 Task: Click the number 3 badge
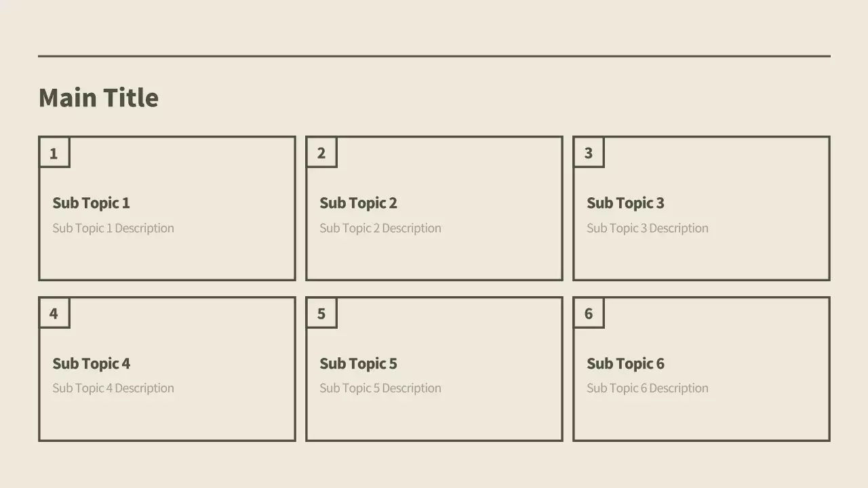click(589, 153)
